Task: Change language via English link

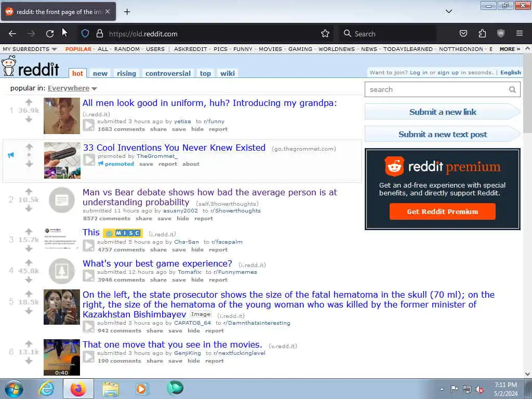Action: click(x=510, y=73)
